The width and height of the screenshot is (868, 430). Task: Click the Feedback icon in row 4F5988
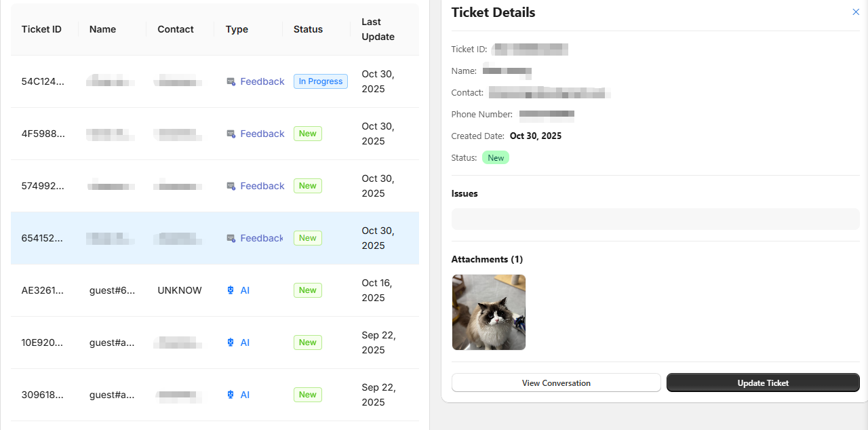coord(231,134)
